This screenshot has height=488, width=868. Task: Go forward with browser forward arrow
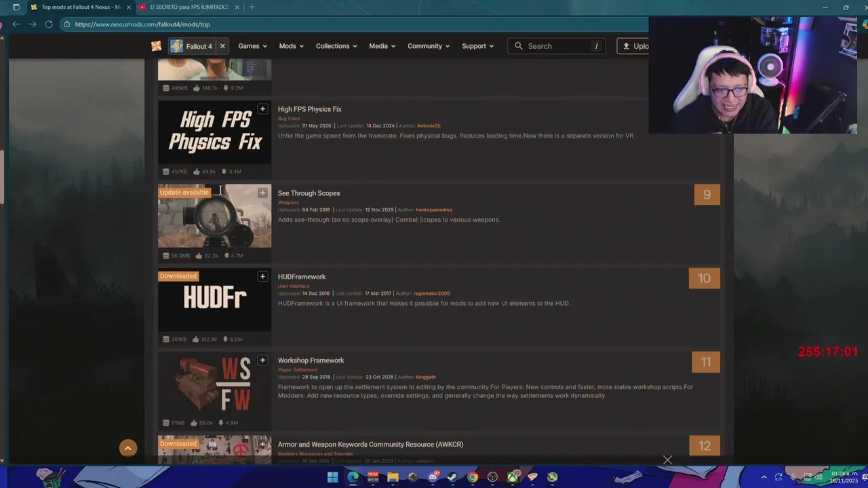pos(32,24)
